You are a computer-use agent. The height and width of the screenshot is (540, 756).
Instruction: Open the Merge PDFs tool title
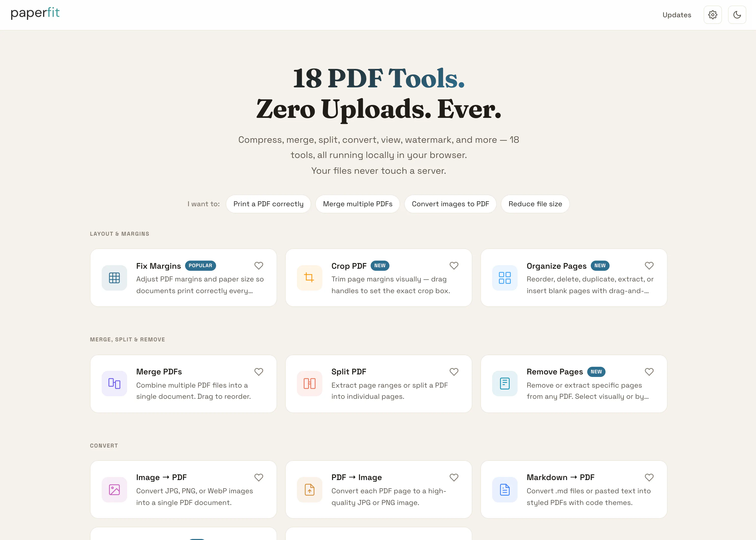(x=159, y=372)
